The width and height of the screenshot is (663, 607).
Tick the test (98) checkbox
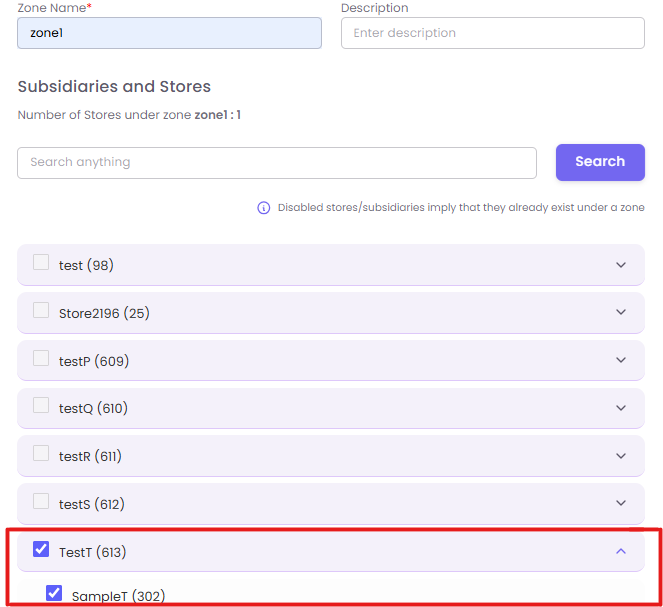41,263
